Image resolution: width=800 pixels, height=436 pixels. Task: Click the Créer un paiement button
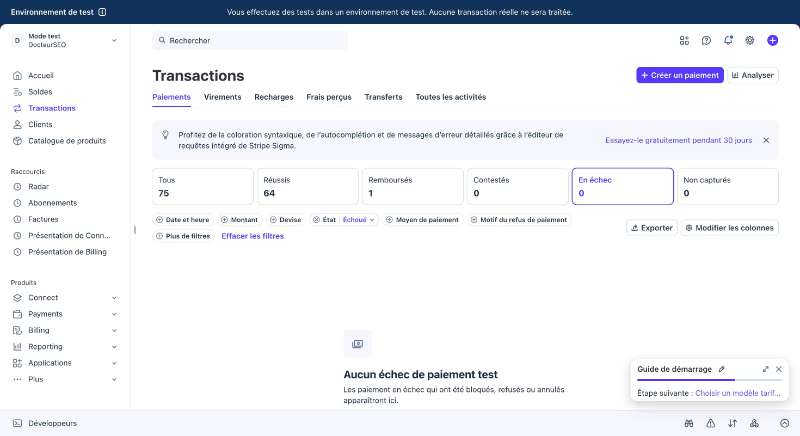(x=680, y=75)
